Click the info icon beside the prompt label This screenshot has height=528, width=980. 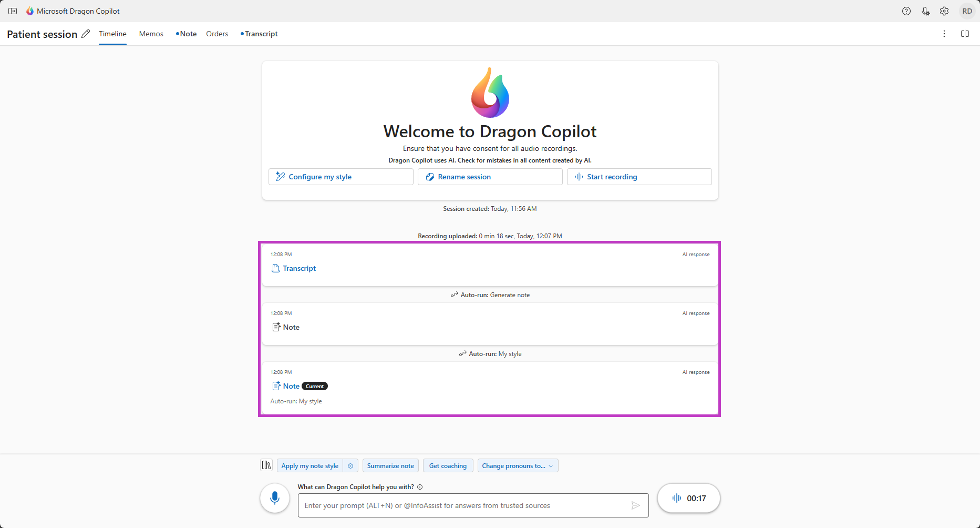(420, 487)
